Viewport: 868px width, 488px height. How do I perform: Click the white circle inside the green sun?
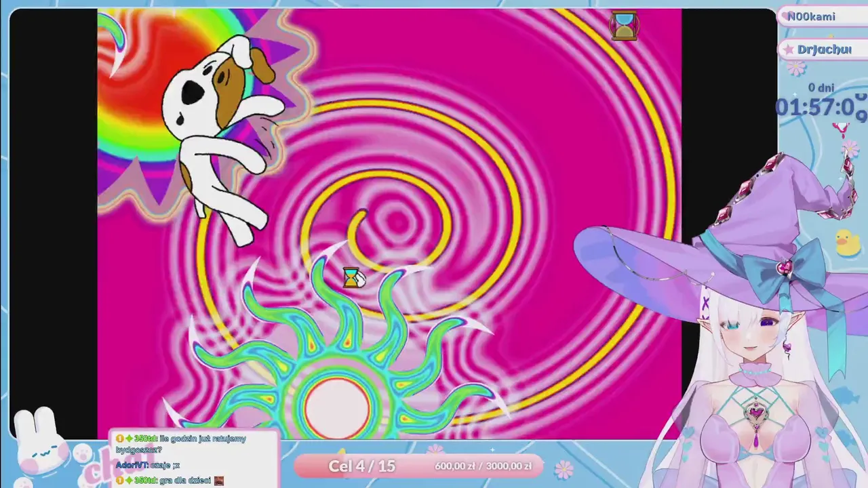pyautogui.click(x=338, y=409)
